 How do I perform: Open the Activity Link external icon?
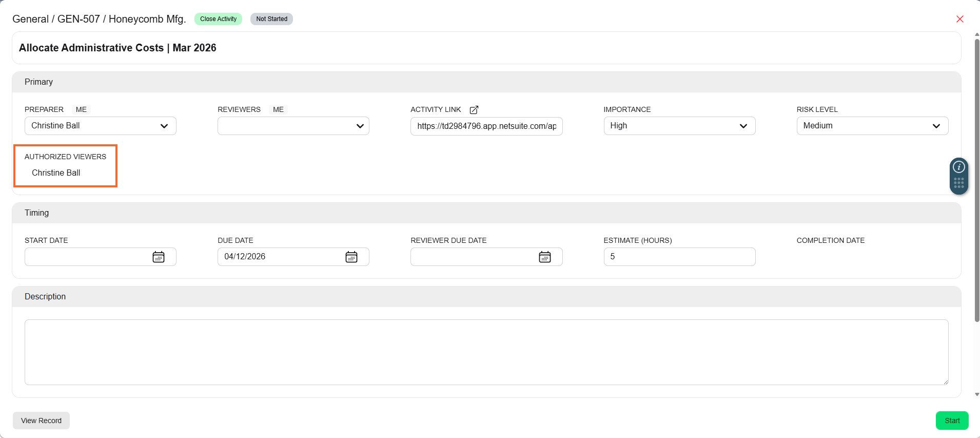pyautogui.click(x=474, y=110)
